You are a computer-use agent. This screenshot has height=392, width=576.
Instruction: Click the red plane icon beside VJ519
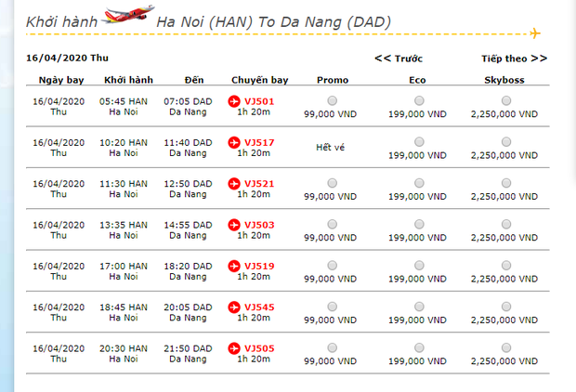click(234, 266)
